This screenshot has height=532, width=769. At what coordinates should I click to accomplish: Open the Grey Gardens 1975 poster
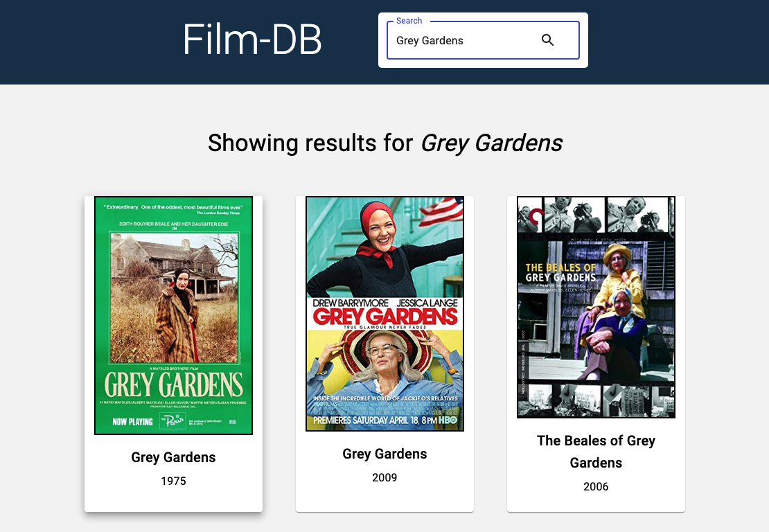(x=173, y=315)
